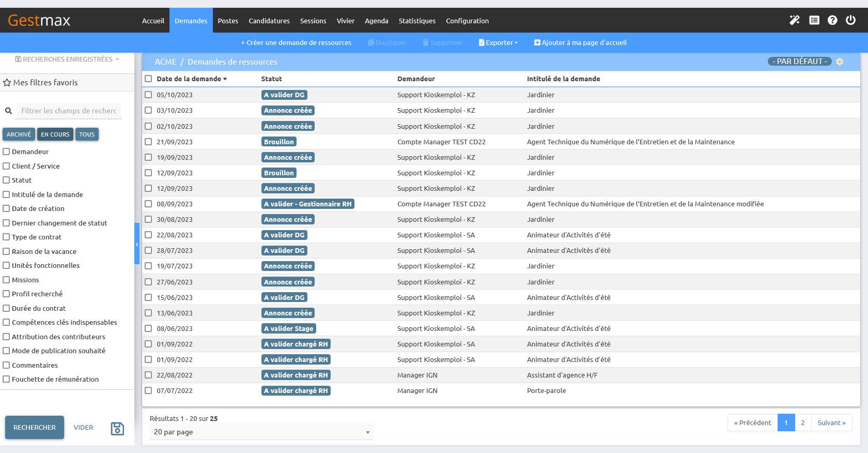Open the PAR DÉFAUT view selector
The image size is (868, 453).
800,62
